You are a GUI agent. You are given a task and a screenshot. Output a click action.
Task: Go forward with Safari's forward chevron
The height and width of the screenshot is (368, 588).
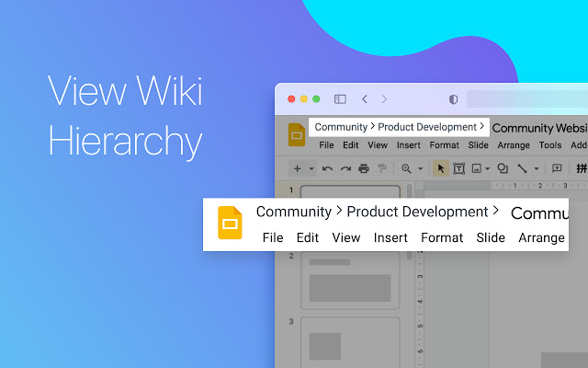pyautogui.click(x=384, y=99)
